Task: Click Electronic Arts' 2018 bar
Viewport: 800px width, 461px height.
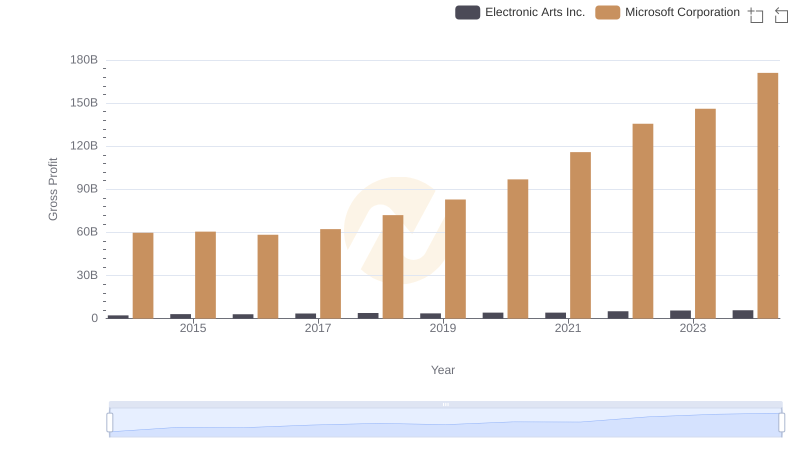Action: pyautogui.click(x=368, y=316)
